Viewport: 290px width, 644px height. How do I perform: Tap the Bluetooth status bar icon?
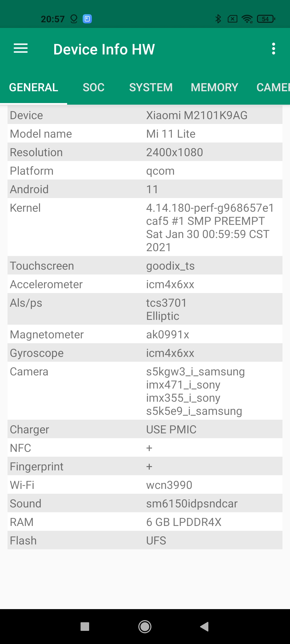coord(218,19)
